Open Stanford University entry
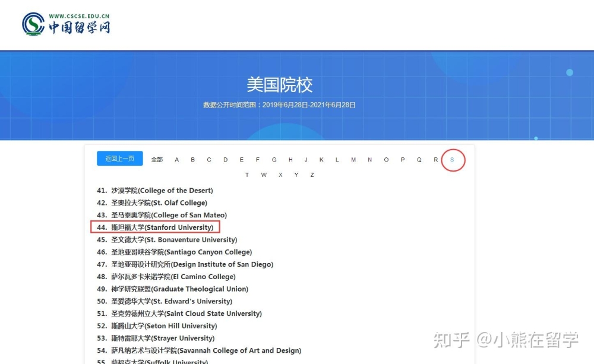 pos(155,227)
